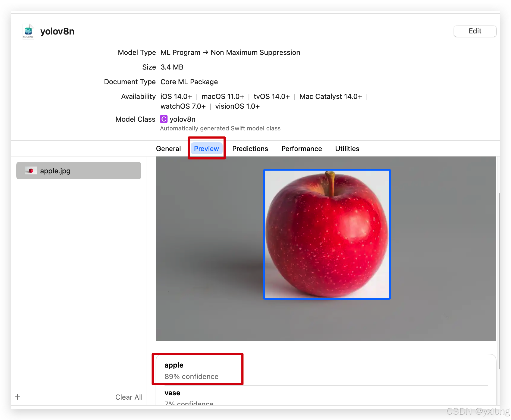The height and width of the screenshot is (420, 511).
Task: Click the plus icon to add a new image
Action: coord(17,397)
